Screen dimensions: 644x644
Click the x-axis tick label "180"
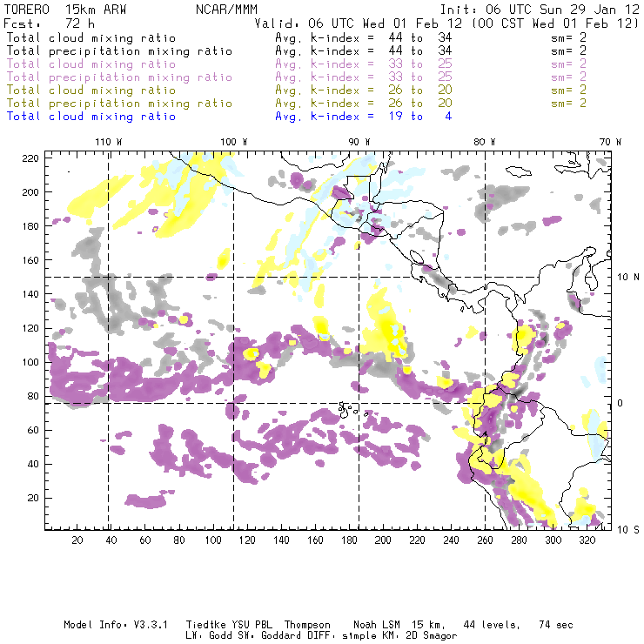click(x=349, y=540)
